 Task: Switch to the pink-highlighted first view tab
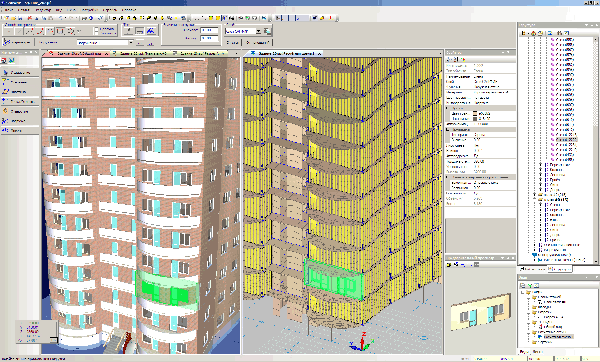point(77,54)
